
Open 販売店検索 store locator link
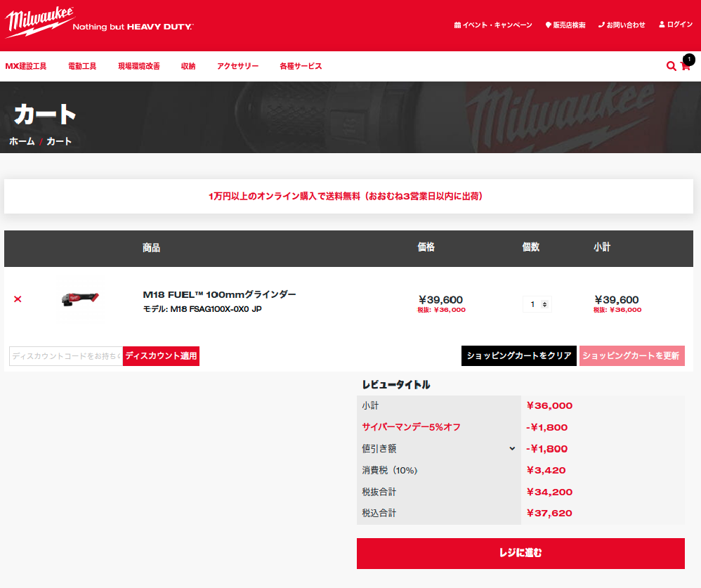[565, 25]
